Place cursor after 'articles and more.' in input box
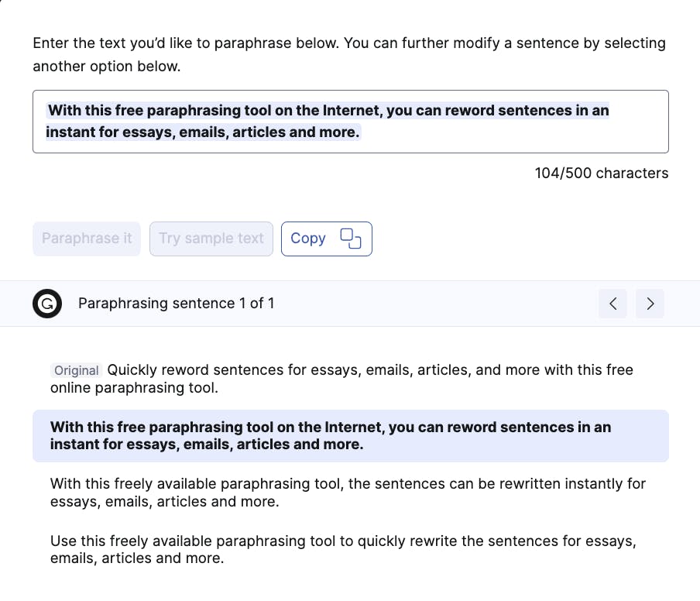Image resolution: width=700 pixels, height=601 pixels. (x=361, y=132)
